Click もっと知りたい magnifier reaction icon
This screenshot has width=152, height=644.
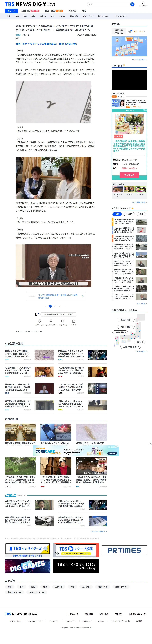click(51, 321)
